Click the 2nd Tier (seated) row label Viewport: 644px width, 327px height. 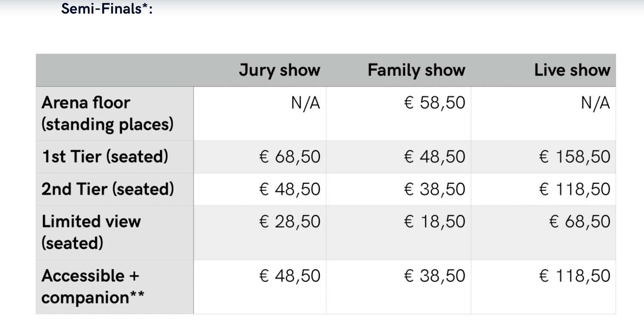pos(108,189)
